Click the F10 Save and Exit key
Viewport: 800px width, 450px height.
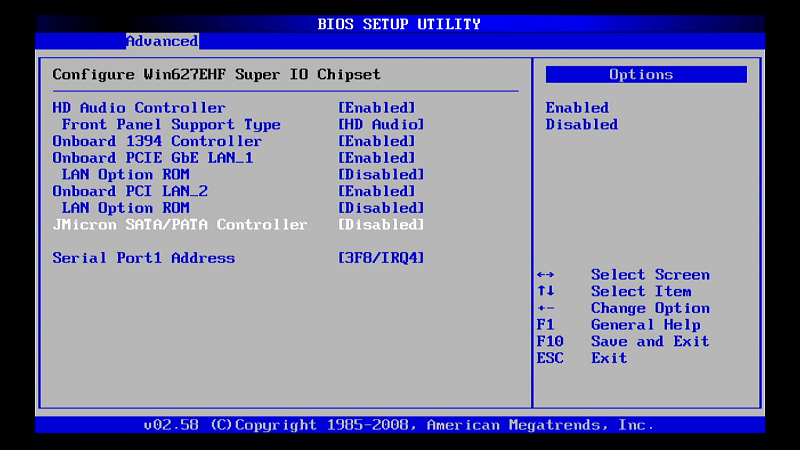549,341
